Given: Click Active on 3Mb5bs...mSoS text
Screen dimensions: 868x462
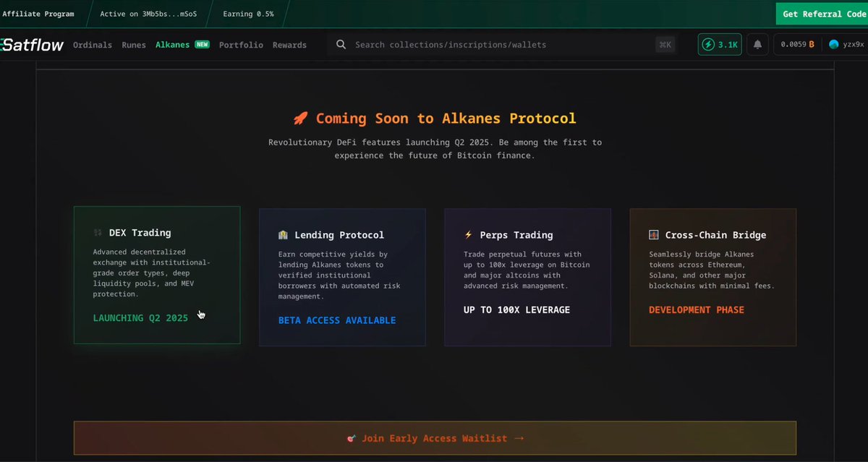Looking at the screenshot, I should [148, 14].
